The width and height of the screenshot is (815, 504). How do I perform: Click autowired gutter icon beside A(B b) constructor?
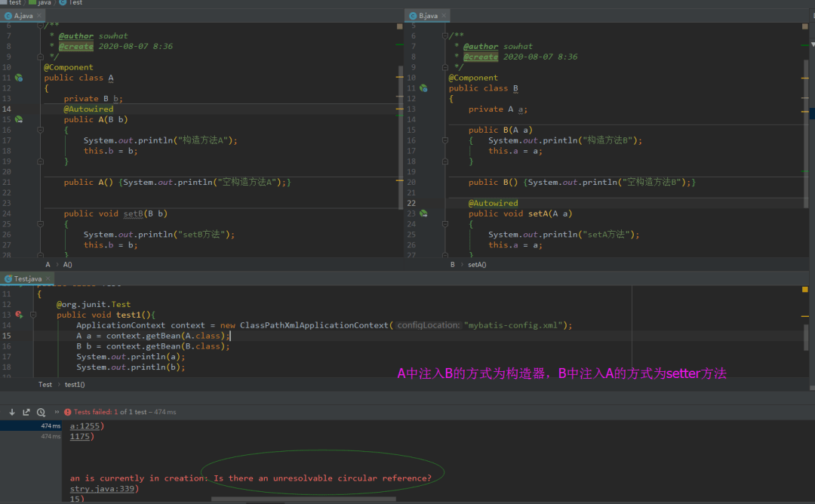tap(19, 119)
